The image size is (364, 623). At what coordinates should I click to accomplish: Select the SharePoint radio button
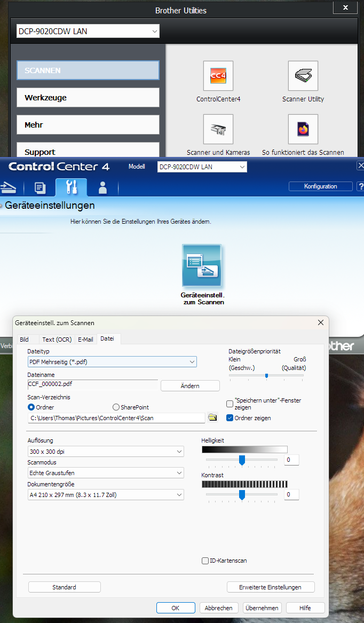click(116, 407)
